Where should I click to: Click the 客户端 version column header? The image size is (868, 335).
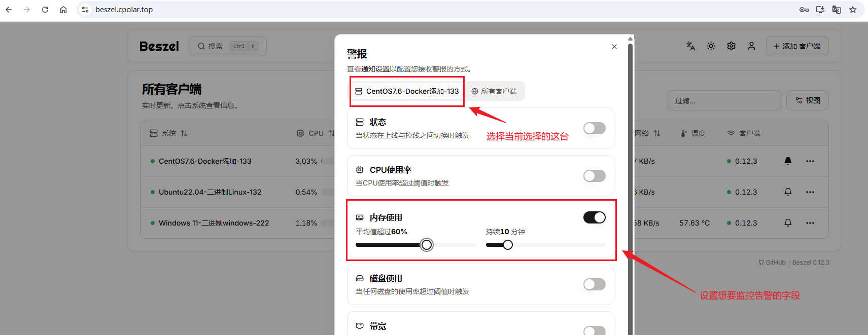(x=744, y=133)
